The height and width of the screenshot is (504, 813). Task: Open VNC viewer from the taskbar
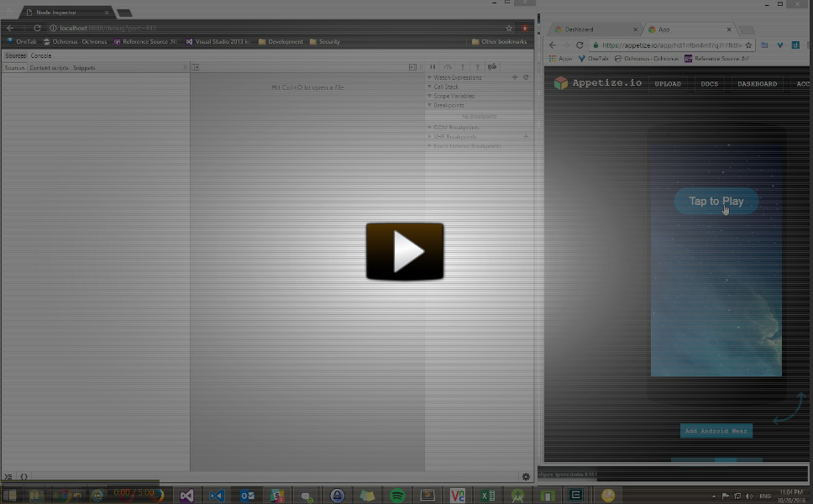pyautogui.click(x=458, y=496)
